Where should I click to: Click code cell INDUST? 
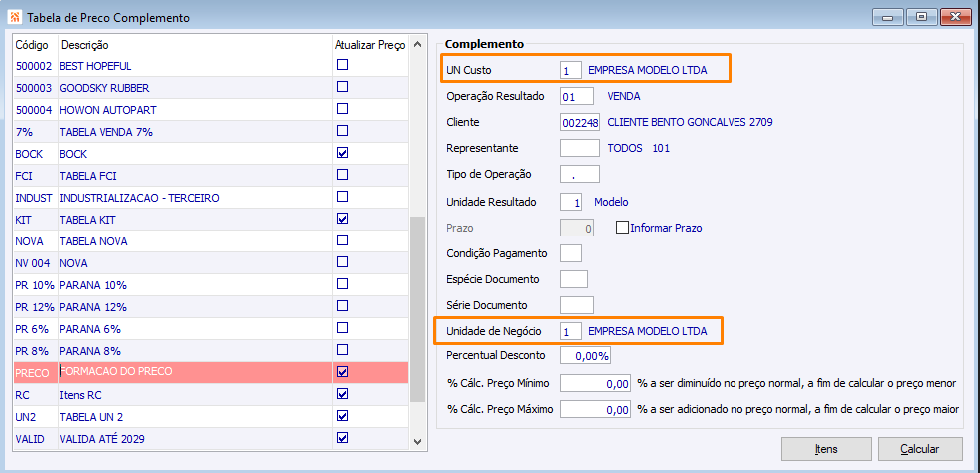click(36, 198)
